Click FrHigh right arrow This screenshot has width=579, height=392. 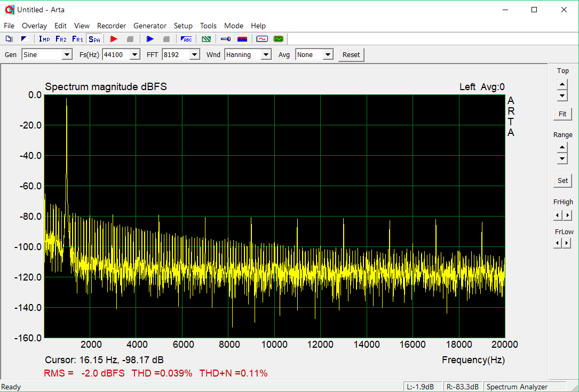coord(568,215)
